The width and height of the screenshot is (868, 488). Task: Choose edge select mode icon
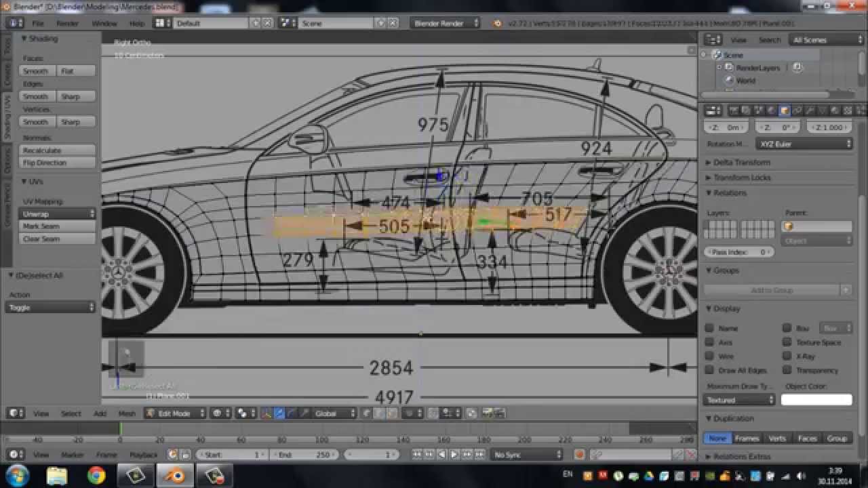(x=380, y=413)
